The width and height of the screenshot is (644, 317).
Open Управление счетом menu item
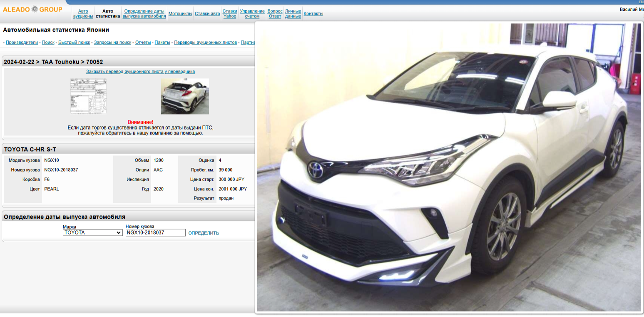252,14
